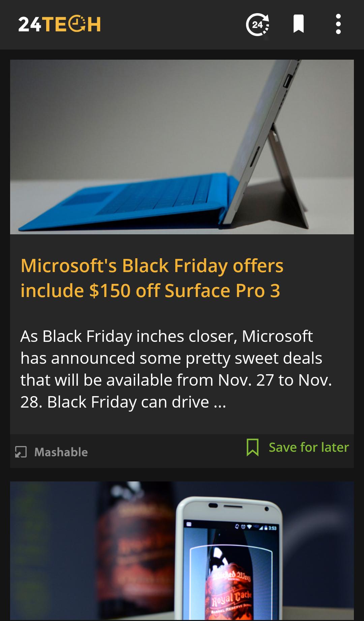Select the 'include $150 off Surface Pro 3' headline line
Image resolution: width=364 pixels, height=621 pixels.
click(x=150, y=291)
